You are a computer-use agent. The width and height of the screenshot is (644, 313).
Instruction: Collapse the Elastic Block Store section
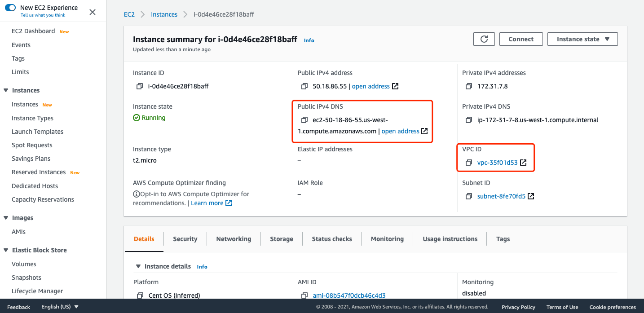(6, 250)
